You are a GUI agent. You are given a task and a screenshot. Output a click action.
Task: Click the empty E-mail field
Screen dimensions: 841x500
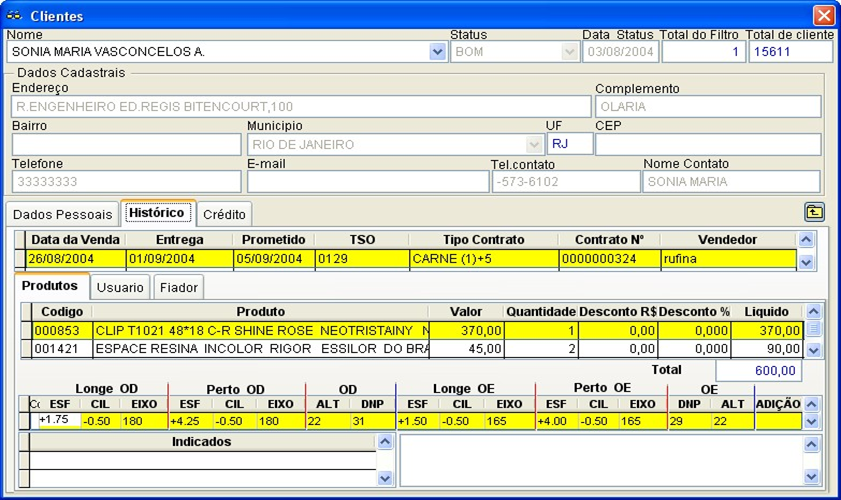pyautogui.click(x=368, y=181)
